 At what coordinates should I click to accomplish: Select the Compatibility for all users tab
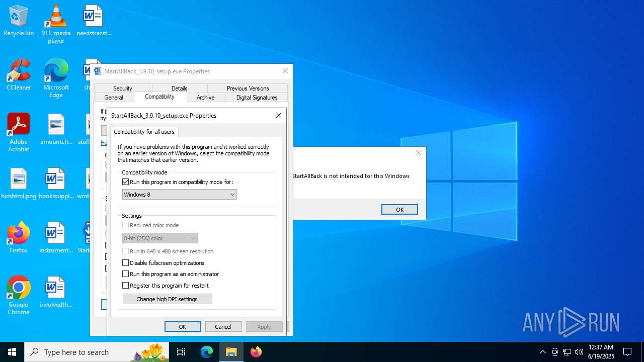144,132
